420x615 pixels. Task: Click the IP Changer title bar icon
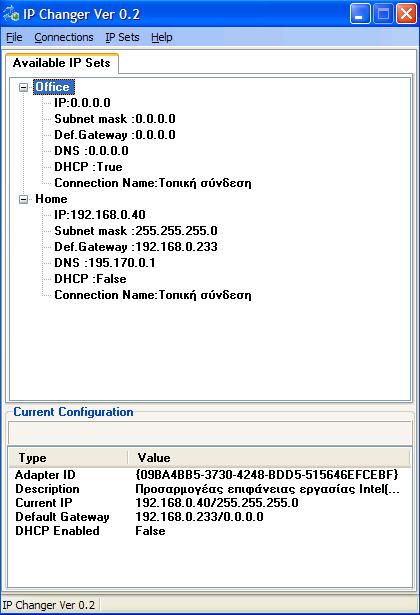coord(11,14)
